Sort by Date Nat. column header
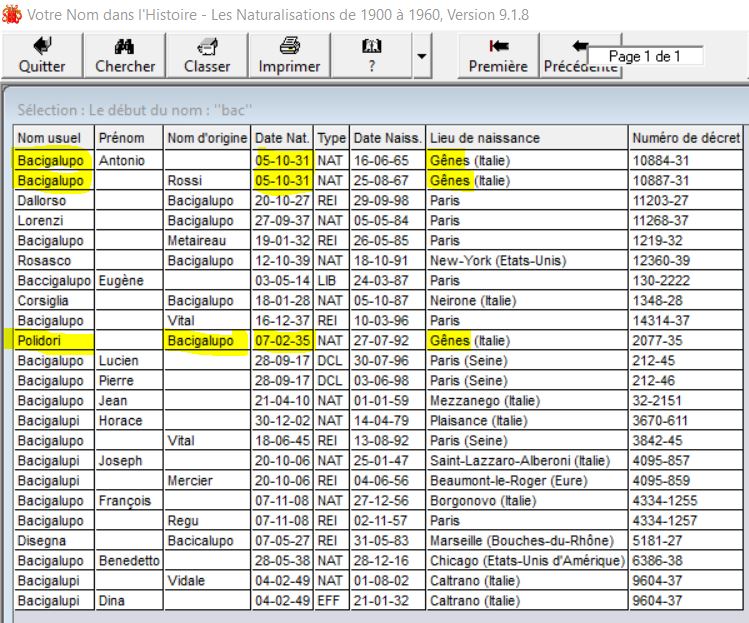 [x=282, y=138]
